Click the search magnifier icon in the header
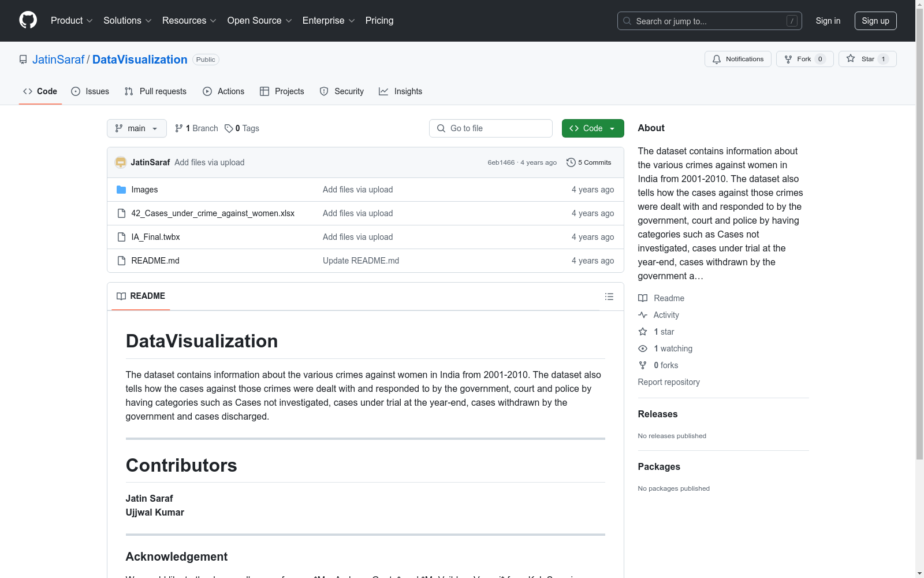The image size is (924, 578). pos(627,21)
